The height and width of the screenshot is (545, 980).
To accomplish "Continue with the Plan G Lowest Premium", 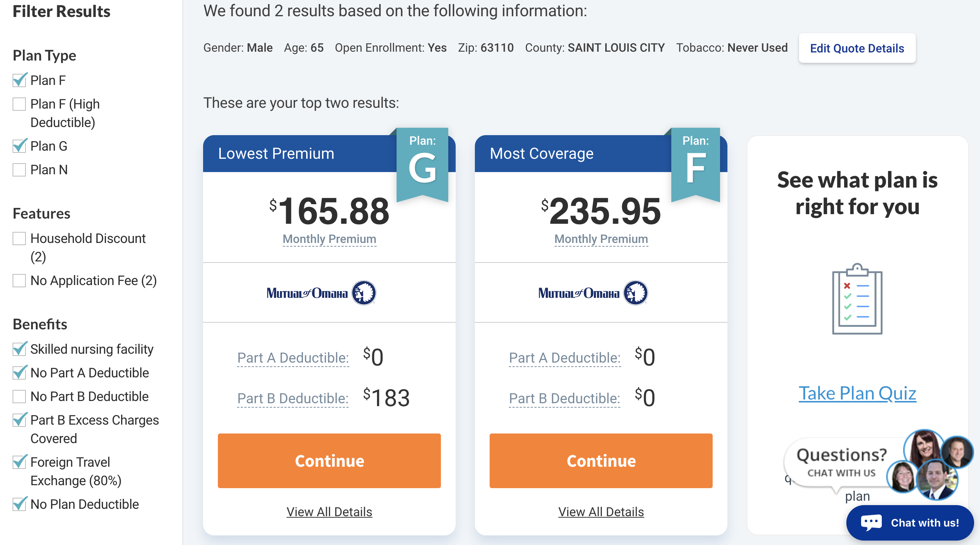I will (x=329, y=460).
